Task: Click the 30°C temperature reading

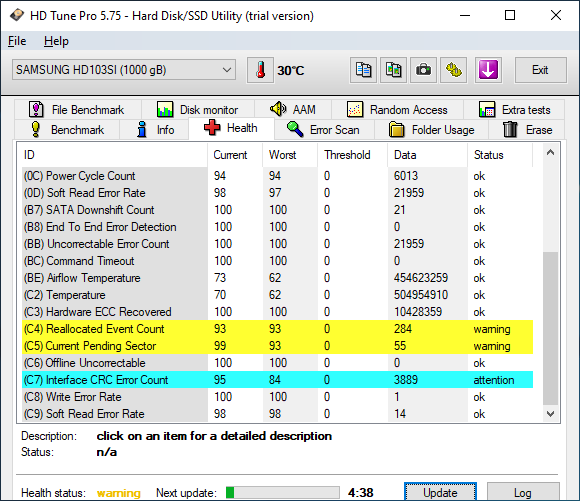Action: click(291, 70)
